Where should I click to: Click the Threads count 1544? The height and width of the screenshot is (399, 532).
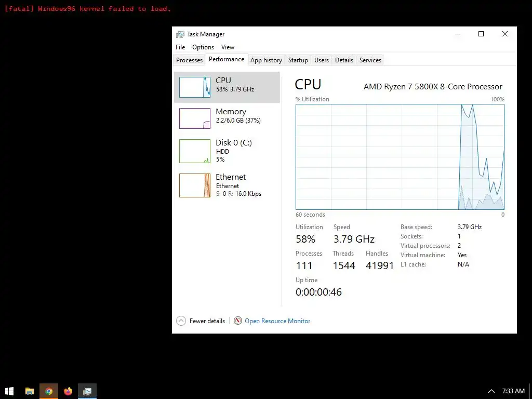click(344, 265)
